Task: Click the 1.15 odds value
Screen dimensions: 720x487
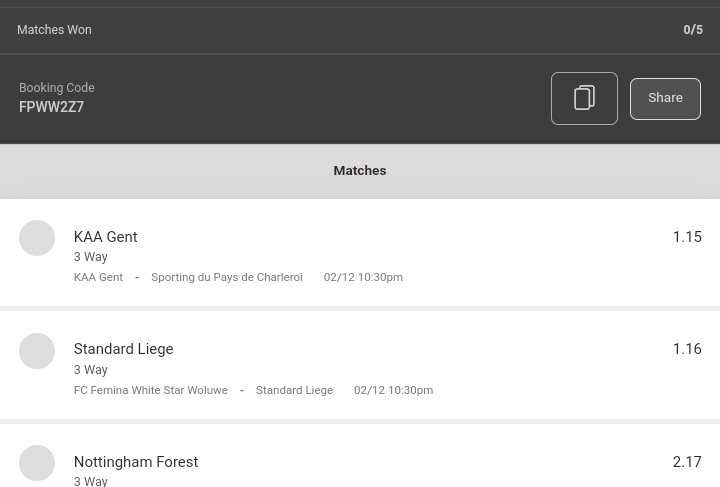Action: tap(687, 237)
